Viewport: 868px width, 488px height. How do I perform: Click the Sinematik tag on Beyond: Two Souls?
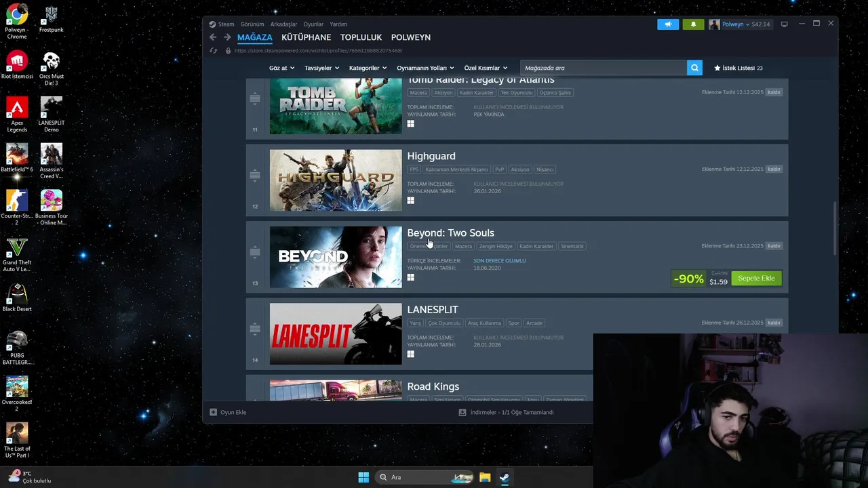coord(572,246)
